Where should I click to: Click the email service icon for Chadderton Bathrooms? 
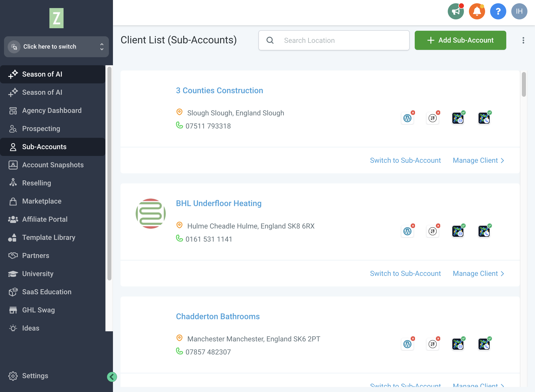(458, 344)
